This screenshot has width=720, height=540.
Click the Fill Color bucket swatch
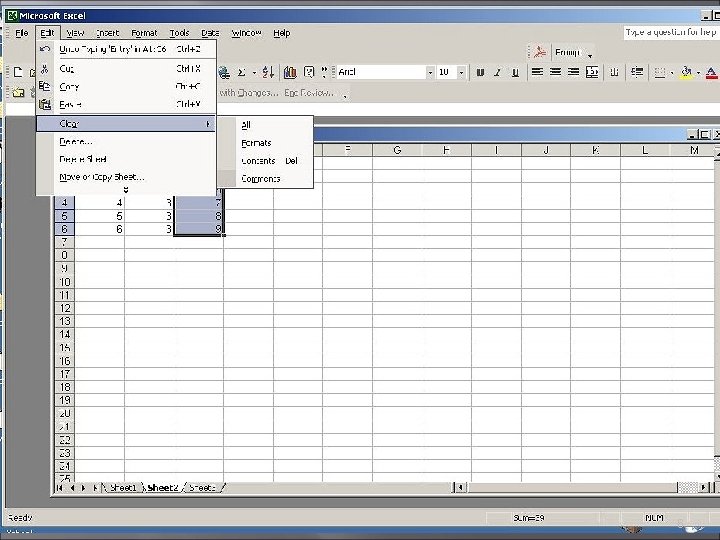click(x=686, y=72)
